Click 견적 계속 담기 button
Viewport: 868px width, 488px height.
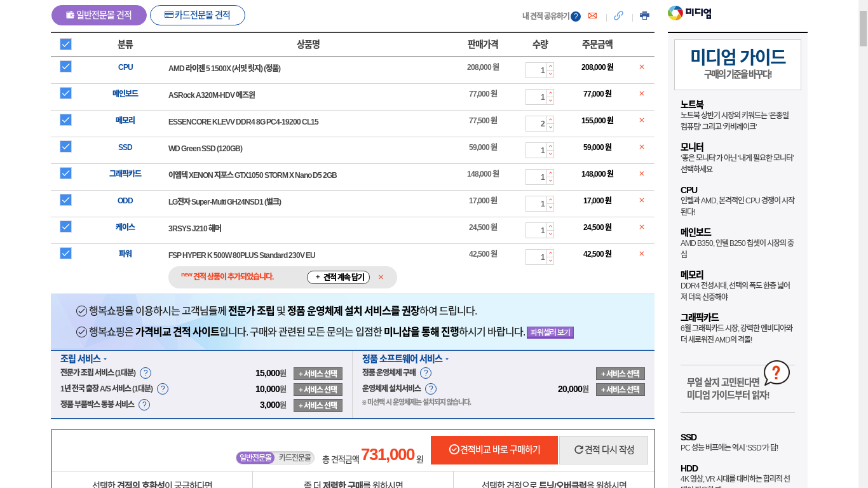[x=339, y=277]
